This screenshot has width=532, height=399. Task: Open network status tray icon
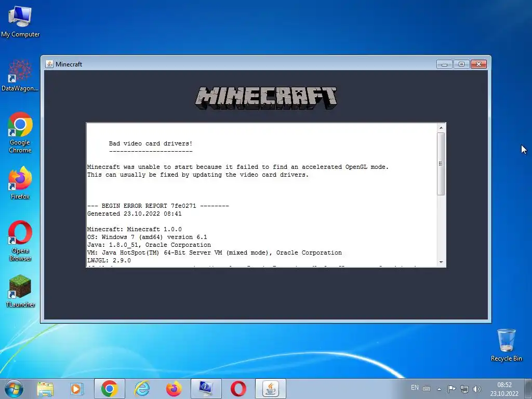pos(464,389)
